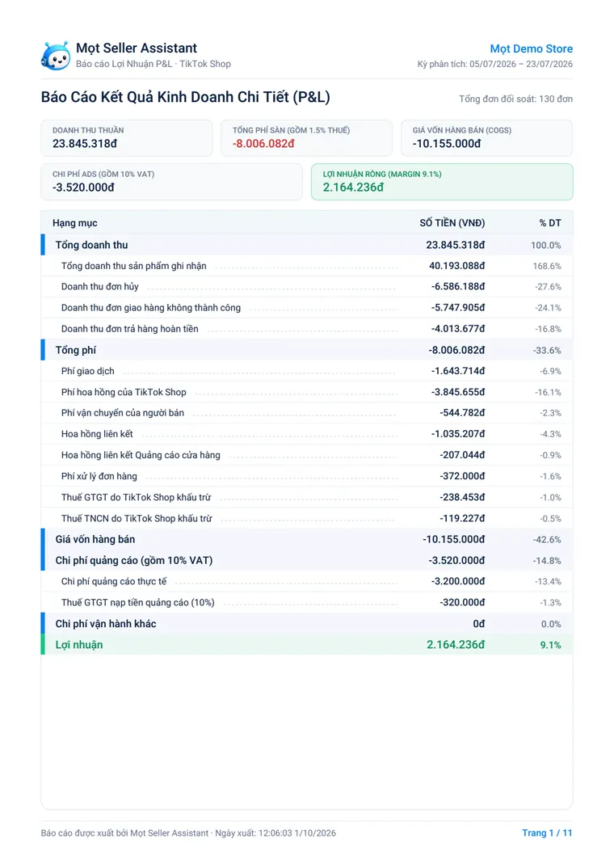Screen dimensions: 614x868
Task: Click the -5.747.905đ amount value
Action: [458, 308]
